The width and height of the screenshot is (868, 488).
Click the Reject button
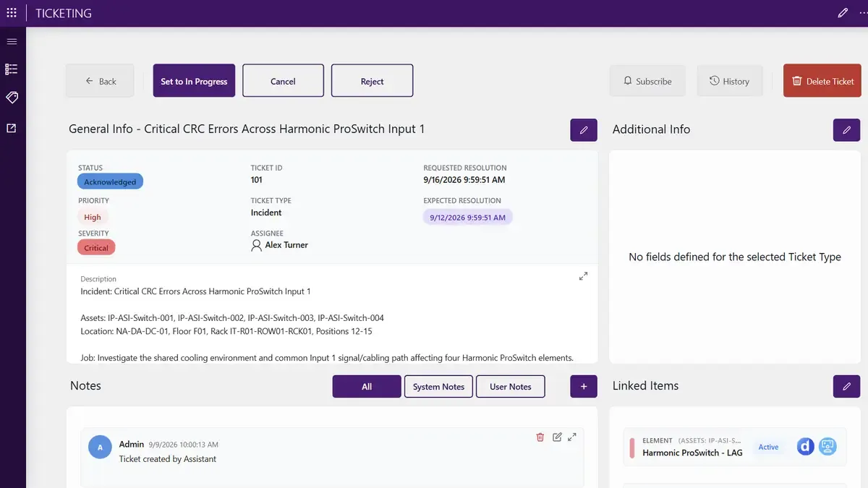click(372, 81)
